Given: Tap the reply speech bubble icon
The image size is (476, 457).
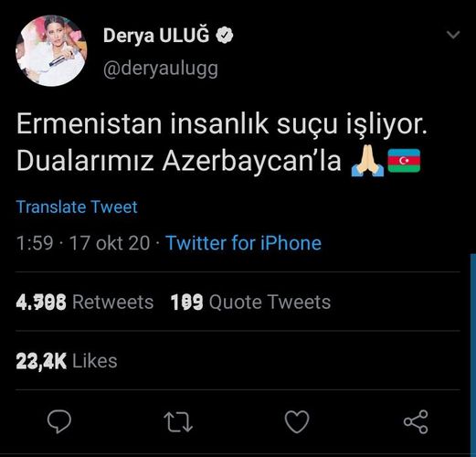Looking at the screenshot, I should (59, 421).
